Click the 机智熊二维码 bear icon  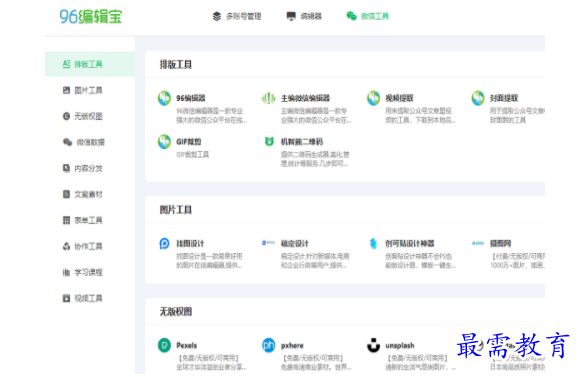[x=269, y=141]
